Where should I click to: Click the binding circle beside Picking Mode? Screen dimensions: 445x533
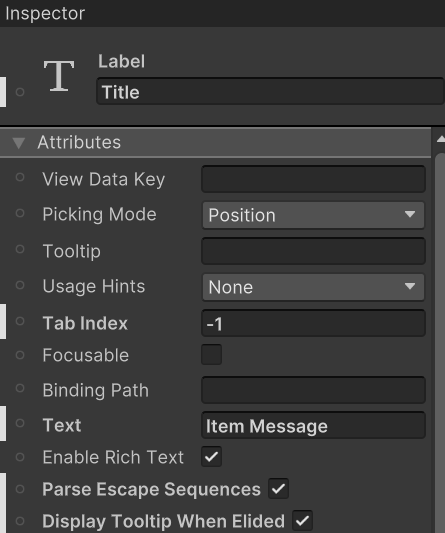(20, 213)
